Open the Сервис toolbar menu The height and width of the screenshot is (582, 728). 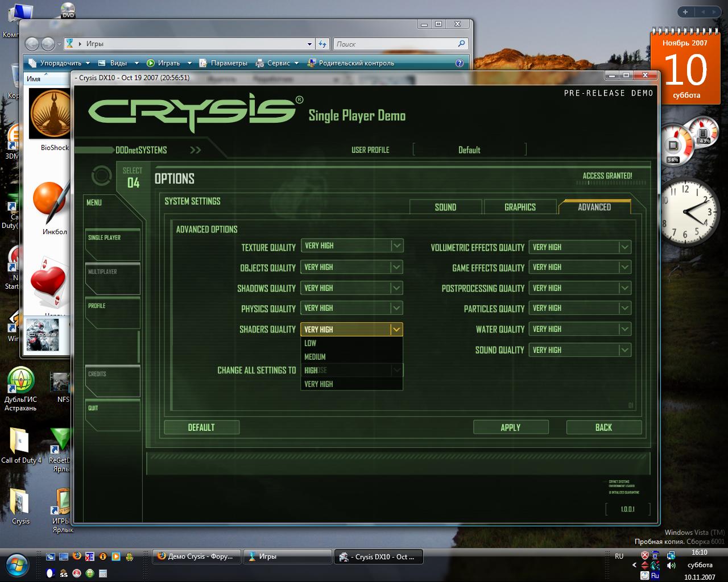pos(278,63)
